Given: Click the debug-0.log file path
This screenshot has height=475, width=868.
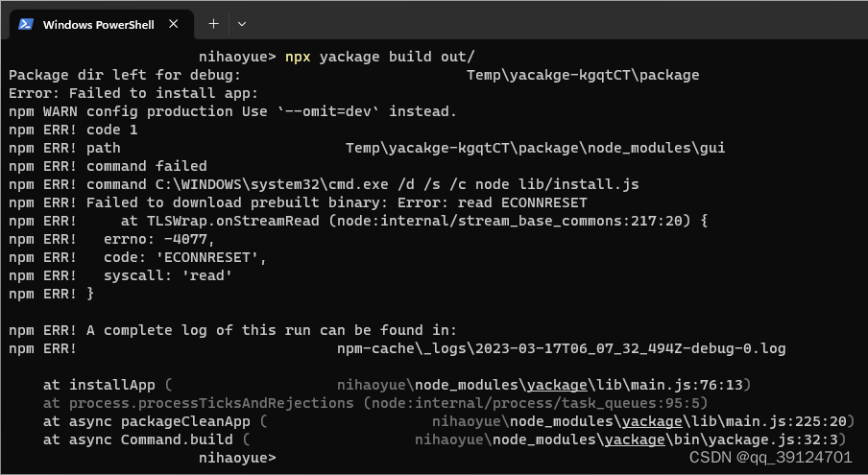Looking at the screenshot, I should point(562,349).
